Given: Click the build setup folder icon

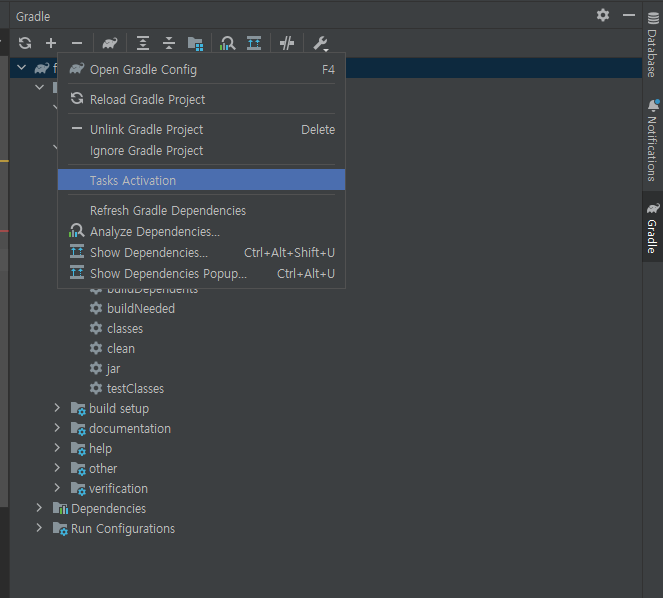Looking at the screenshot, I should [x=78, y=409].
